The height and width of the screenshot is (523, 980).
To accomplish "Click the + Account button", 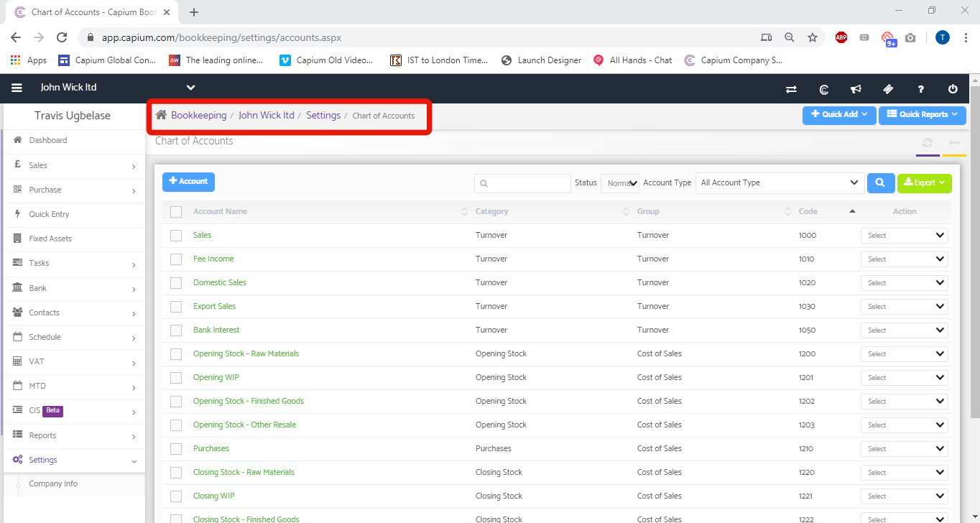I will (188, 182).
